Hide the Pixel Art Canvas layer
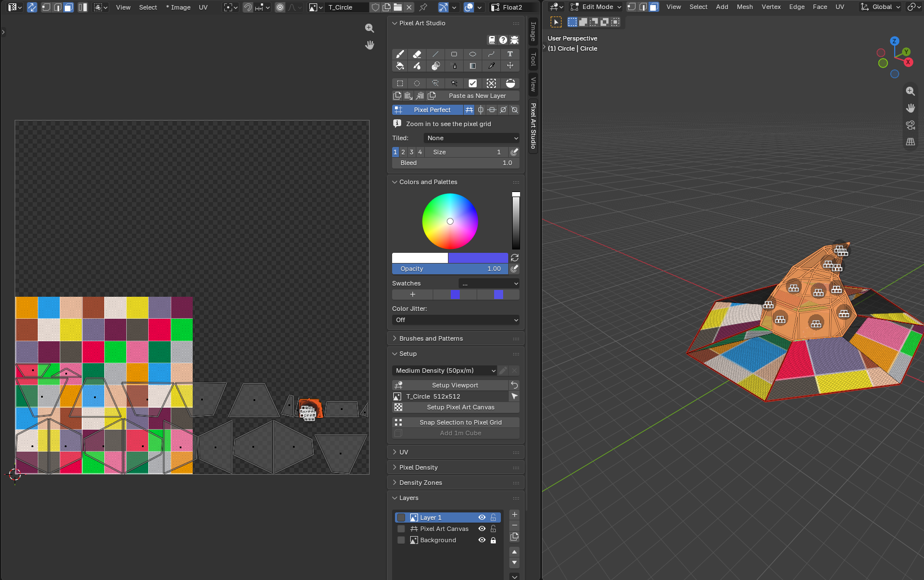The width and height of the screenshot is (924, 580). point(482,529)
